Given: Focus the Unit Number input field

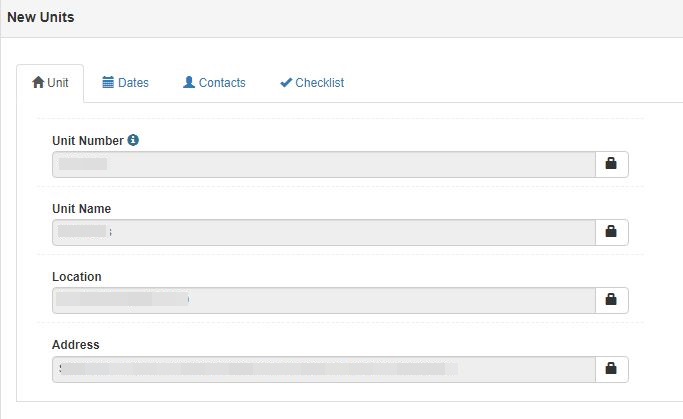Looking at the screenshot, I should click(324, 164).
